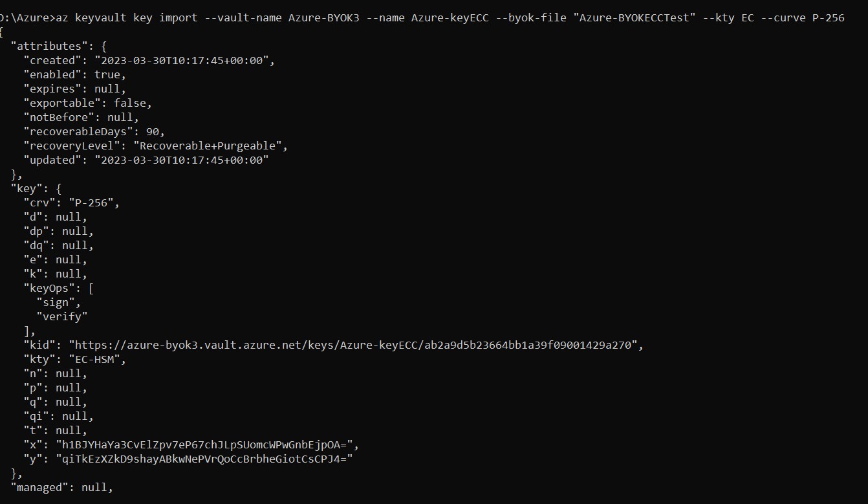Select the "--byok-file" flag in the command
The height and width of the screenshot is (504, 868).
tap(531, 17)
